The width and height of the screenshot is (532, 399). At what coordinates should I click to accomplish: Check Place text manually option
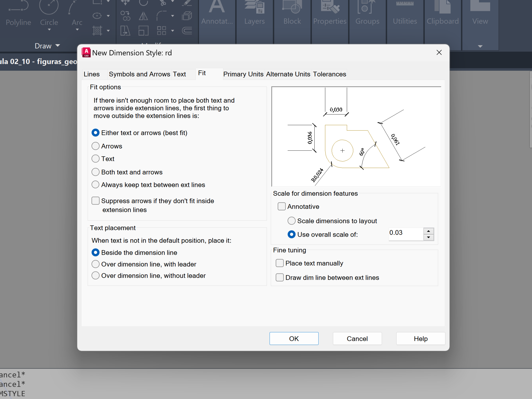[x=280, y=263]
